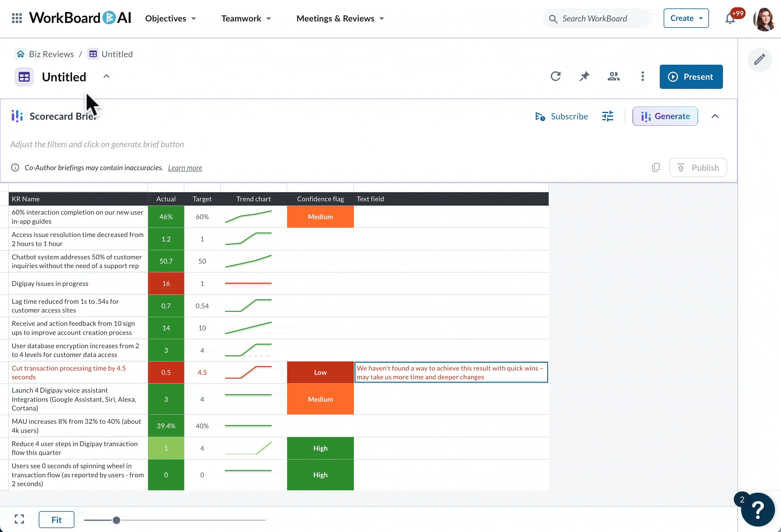Click the Trend chart column header
The image size is (781, 532).
pyautogui.click(x=253, y=199)
